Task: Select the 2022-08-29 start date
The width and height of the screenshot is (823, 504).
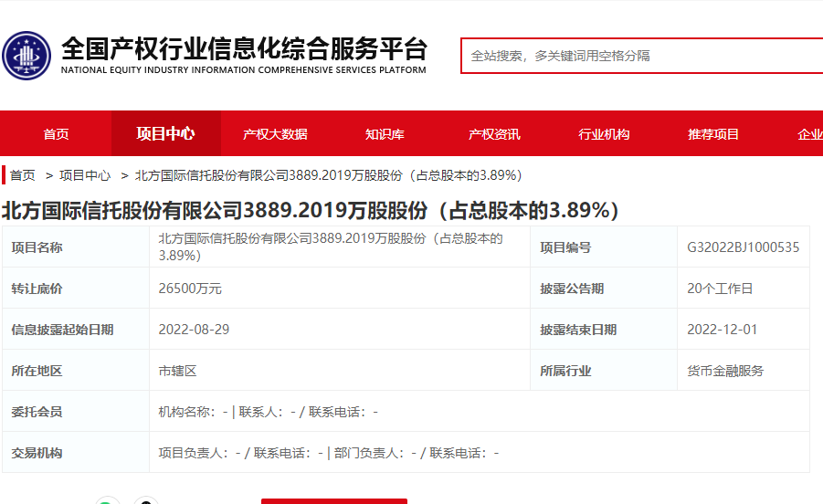Action: (195, 330)
